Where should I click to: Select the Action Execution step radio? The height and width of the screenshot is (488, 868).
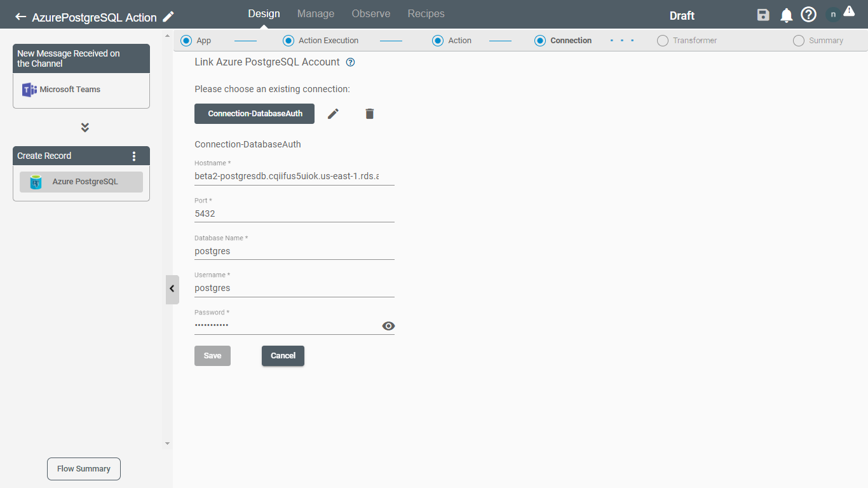coord(288,41)
